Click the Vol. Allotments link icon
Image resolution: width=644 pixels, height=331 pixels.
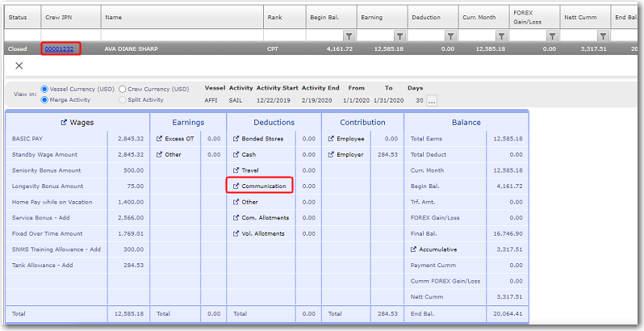(236, 233)
